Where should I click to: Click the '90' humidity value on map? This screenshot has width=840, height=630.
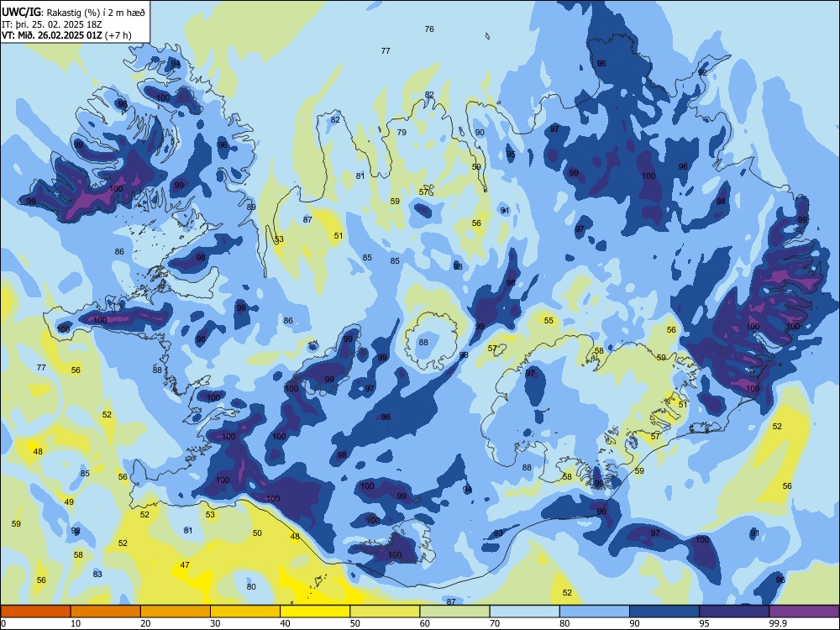click(x=480, y=133)
